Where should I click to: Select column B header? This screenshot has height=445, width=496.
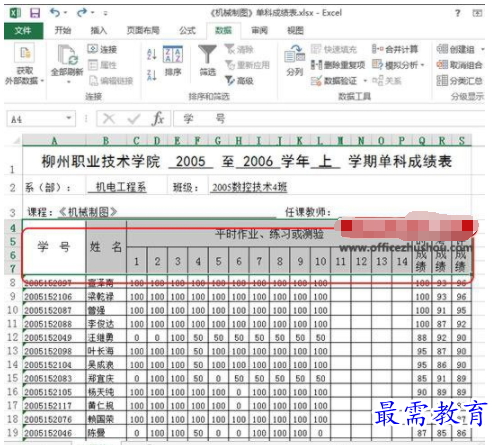tap(106, 141)
